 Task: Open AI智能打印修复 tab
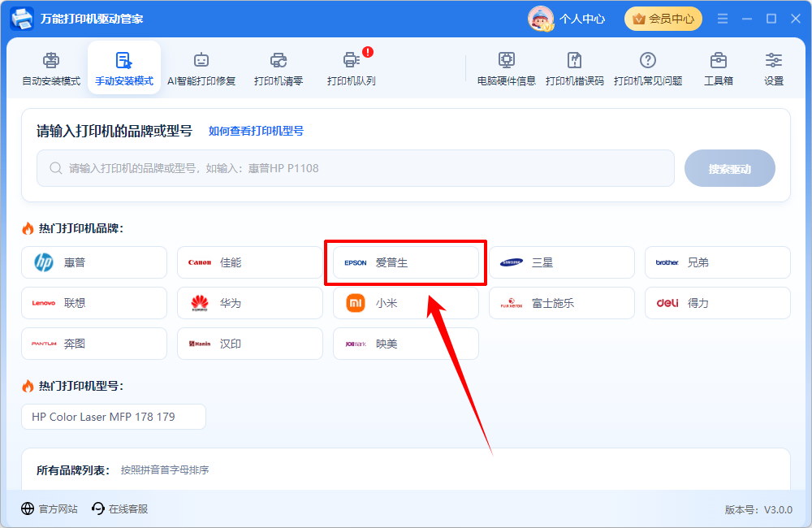201,68
